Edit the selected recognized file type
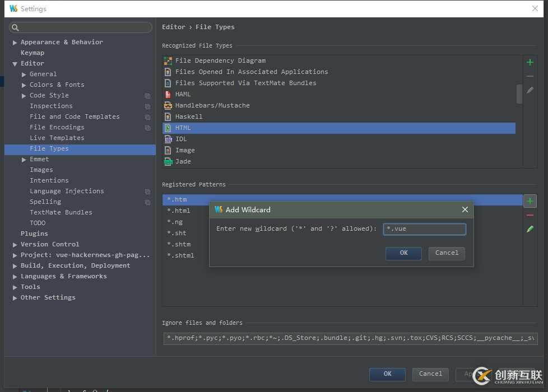The height and width of the screenshot is (392, 548). coord(530,90)
